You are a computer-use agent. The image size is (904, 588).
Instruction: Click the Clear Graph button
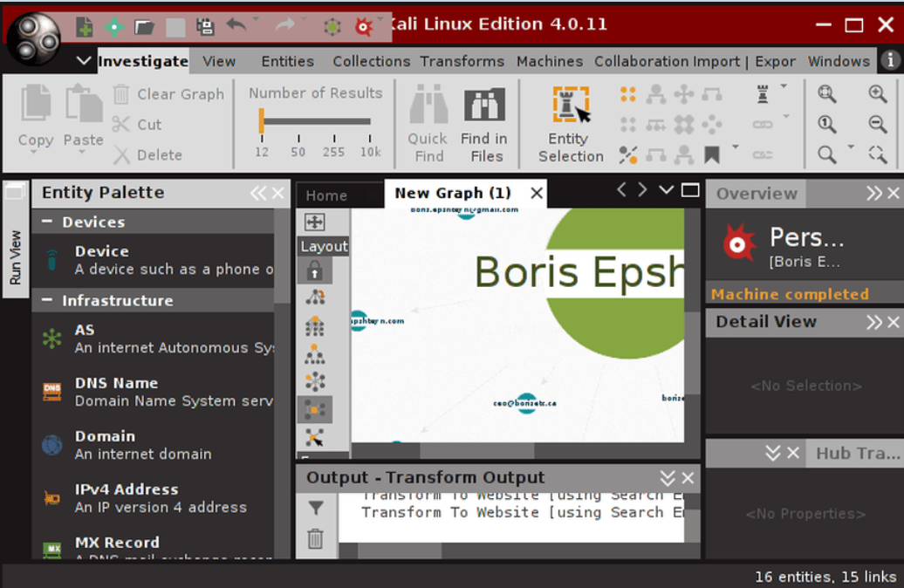coord(169,94)
